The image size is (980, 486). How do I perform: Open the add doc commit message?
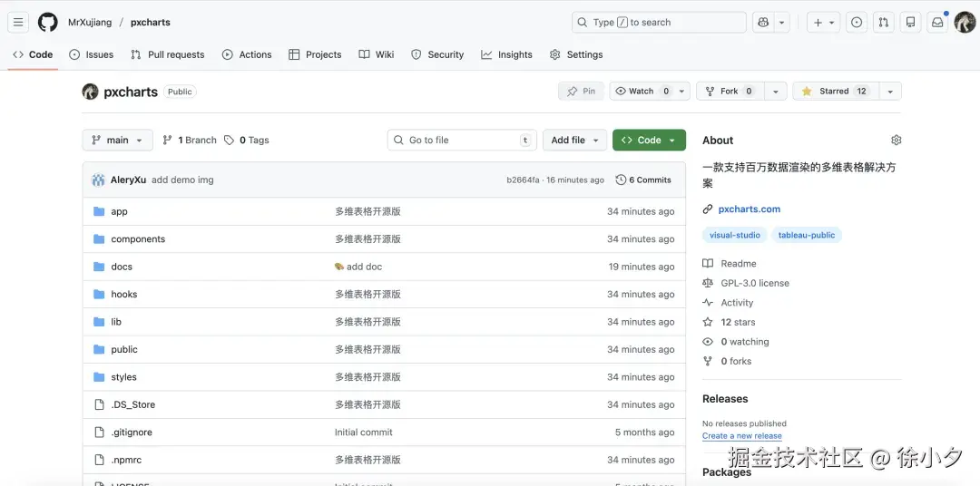(x=358, y=267)
